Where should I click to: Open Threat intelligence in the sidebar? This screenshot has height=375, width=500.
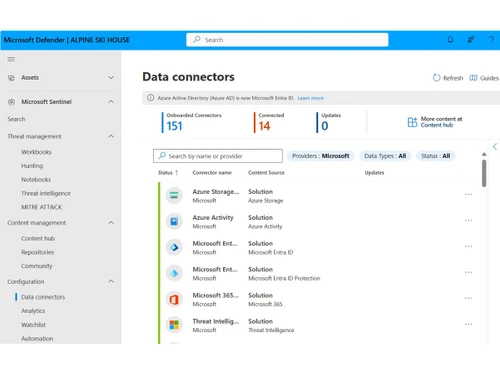46,193
